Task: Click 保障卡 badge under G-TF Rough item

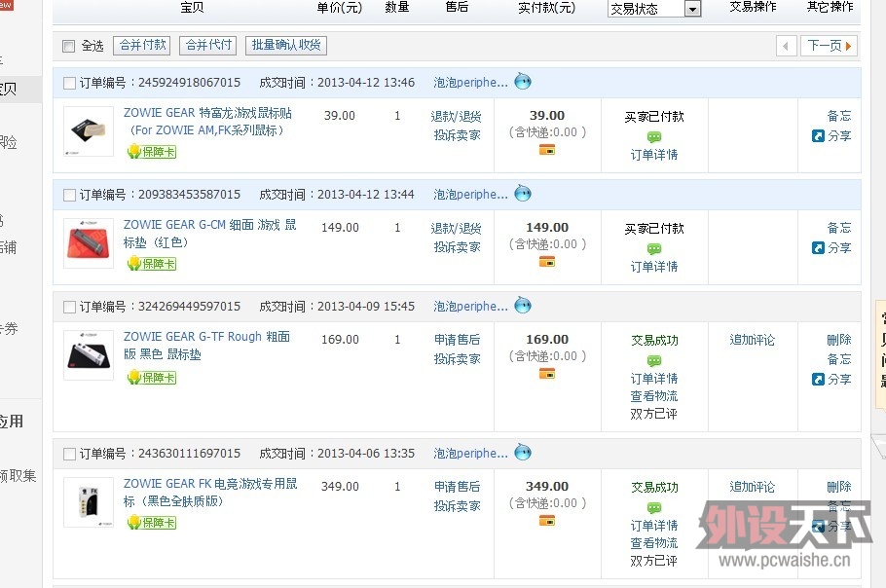Action: (x=152, y=378)
